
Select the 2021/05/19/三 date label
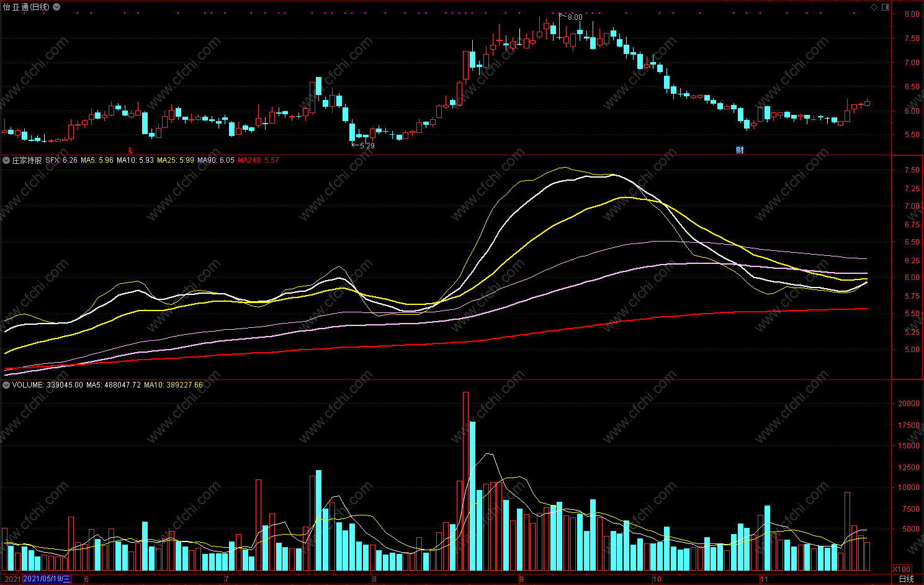coord(47,579)
